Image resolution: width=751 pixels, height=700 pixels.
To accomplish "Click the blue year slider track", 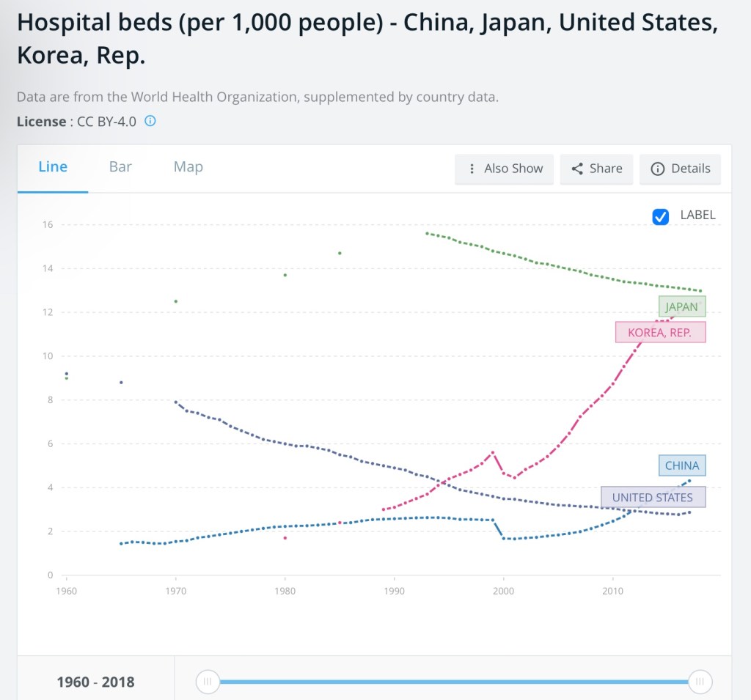I will (x=453, y=682).
